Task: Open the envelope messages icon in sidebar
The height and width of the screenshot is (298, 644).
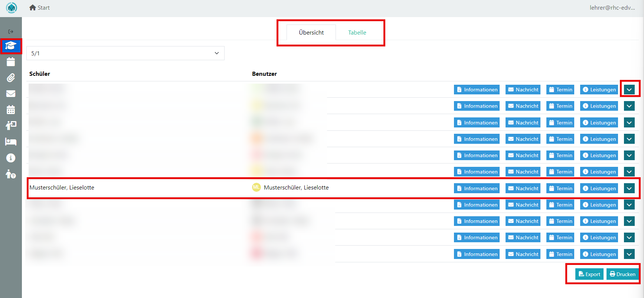Action: [x=11, y=94]
